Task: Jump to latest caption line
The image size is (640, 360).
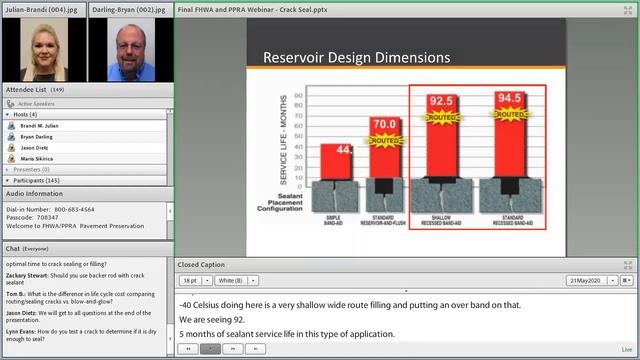Action: coord(255,349)
